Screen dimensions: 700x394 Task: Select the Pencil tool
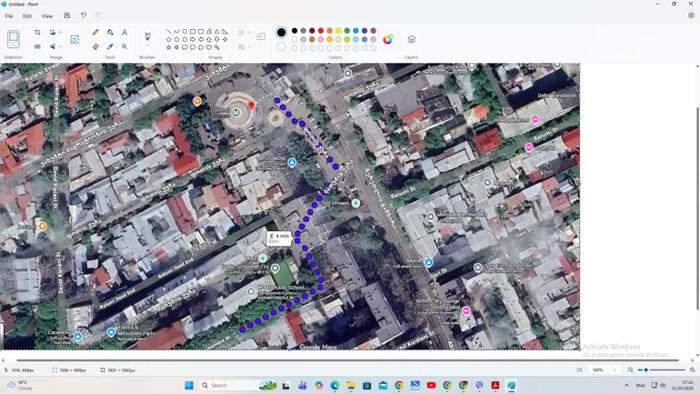click(x=96, y=32)
